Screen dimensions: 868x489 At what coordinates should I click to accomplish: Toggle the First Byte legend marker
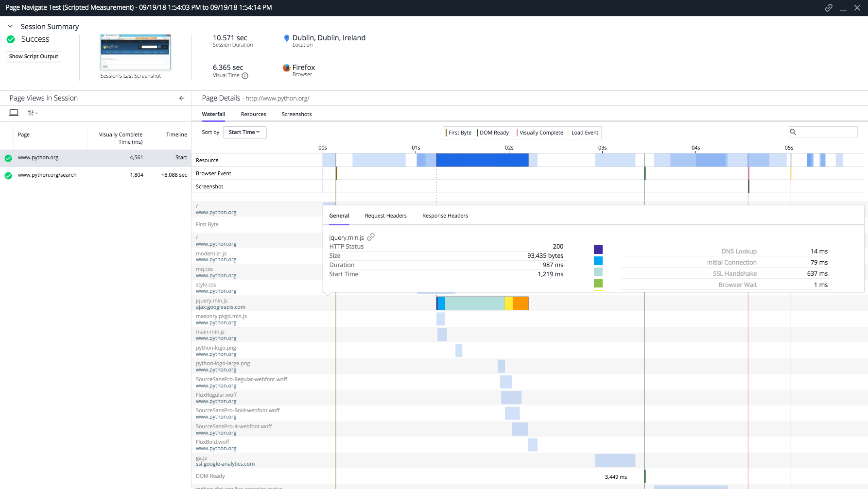pos(459,133)
